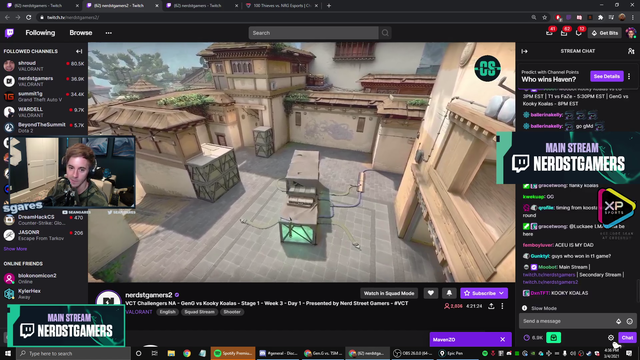Open Epic Pen from the taskbar
The width and height of the screenshot is (640, 360).
pyautogui.click(x=451, y=353)
